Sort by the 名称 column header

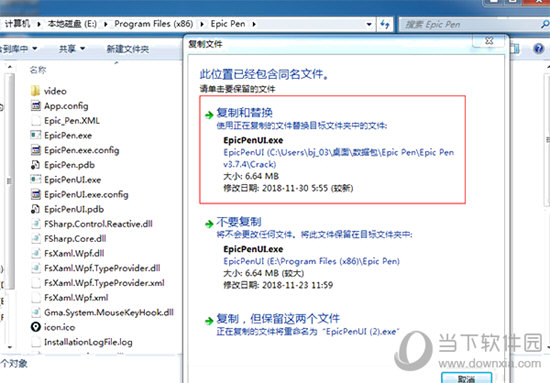pos(38,70)
